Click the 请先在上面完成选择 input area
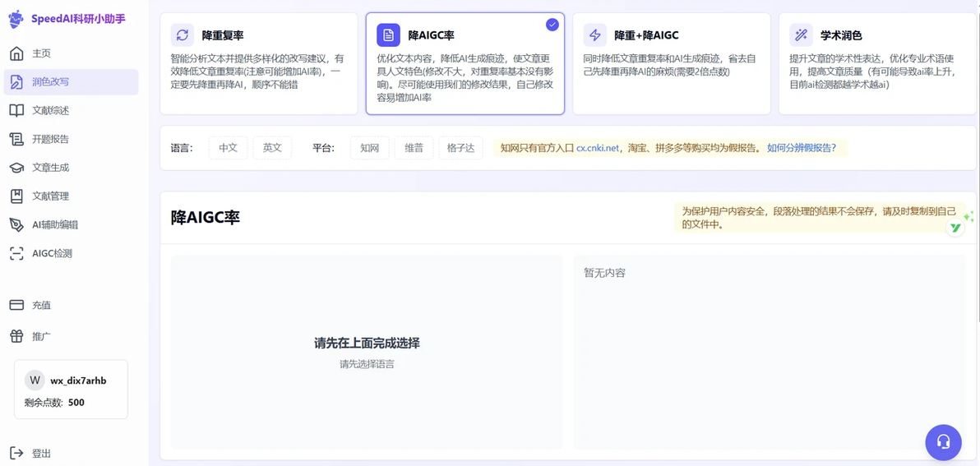The width and height of the screenshot is (980, 466). [367, 352]
